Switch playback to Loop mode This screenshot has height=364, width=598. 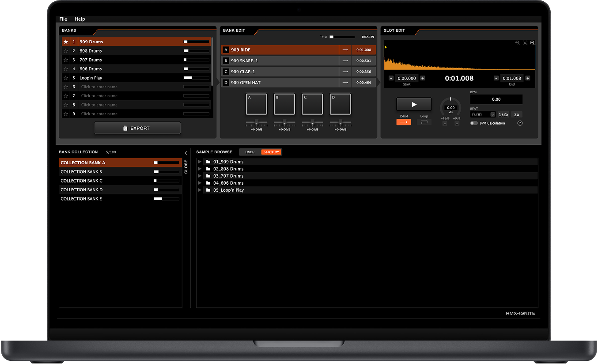click(424, 122)
